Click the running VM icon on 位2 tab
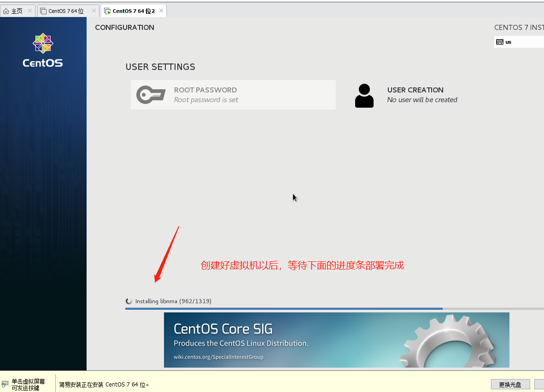Screen dimensions: 544x392 (x=107, y=11)
